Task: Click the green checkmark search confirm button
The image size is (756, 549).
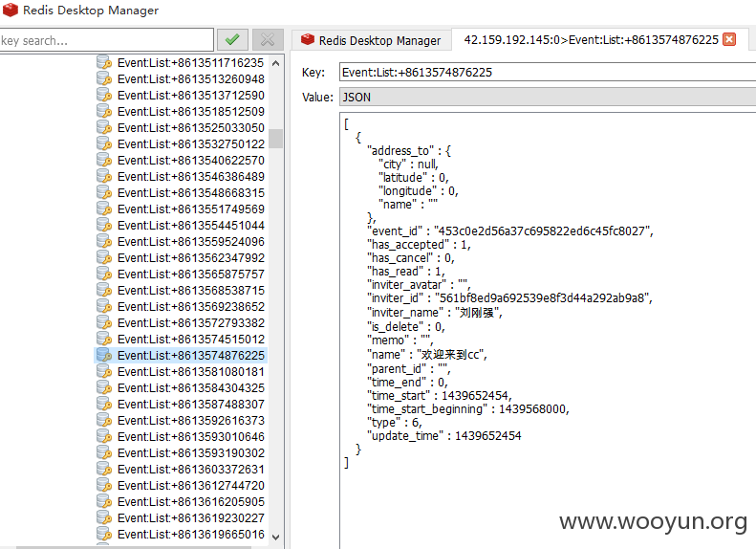Action: pyautogui.click(x=232, y=39)
